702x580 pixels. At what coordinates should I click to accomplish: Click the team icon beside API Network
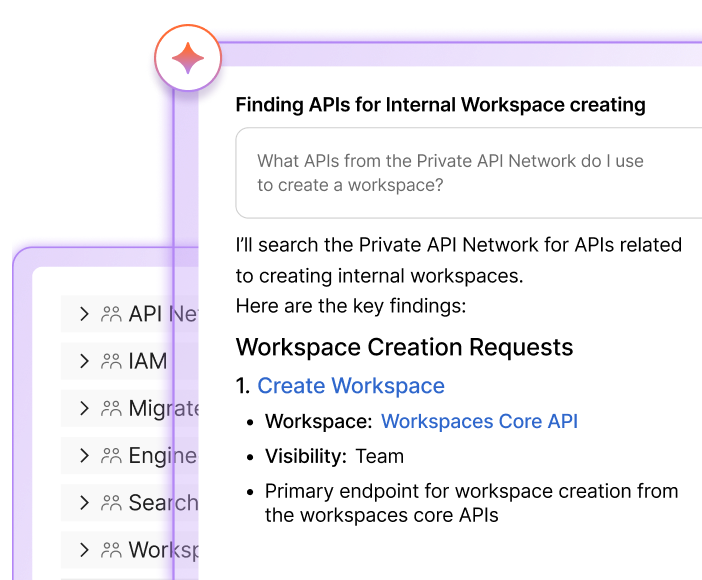pos(111,315)
